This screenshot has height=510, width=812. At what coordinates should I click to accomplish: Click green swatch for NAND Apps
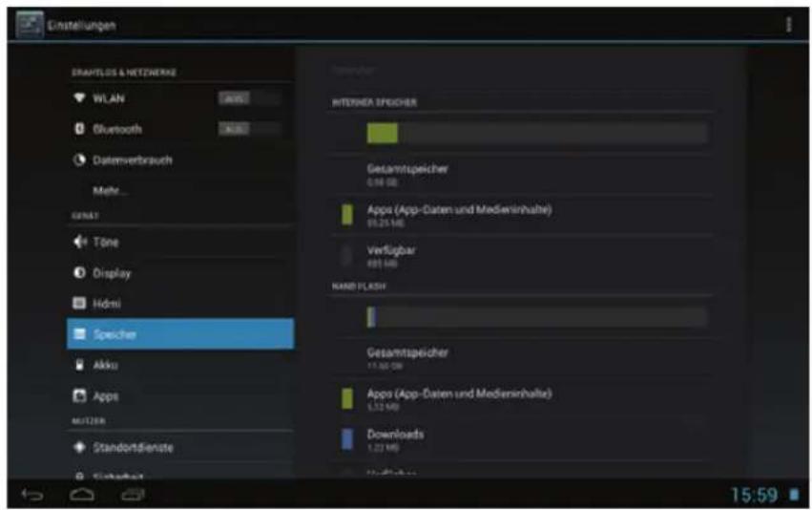click(347, 398)
